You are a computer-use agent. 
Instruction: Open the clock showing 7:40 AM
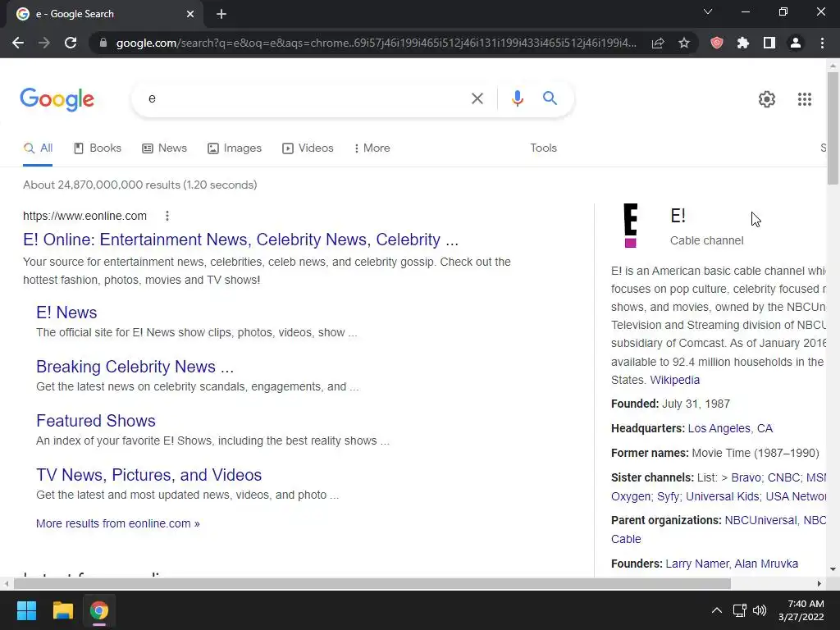(x=801, y=610)
